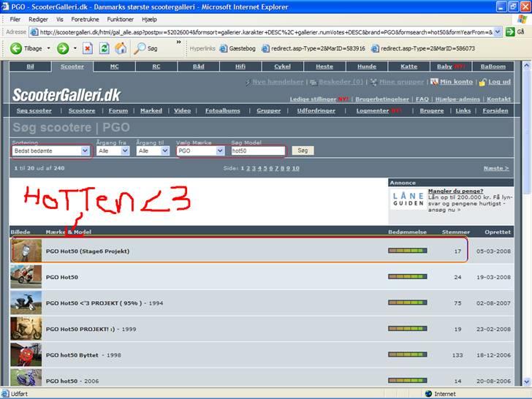The height and width of the screenshot is (399, 532).
Task: Click the Tilbage back arrow icon
Action: pos(16,48)
